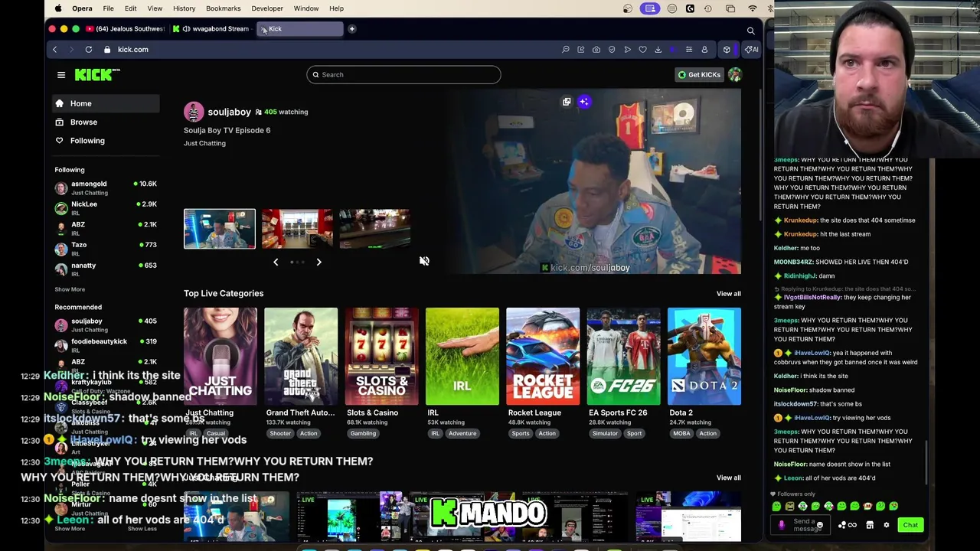
Task: Click Opera shield privacy icon
Action: [612, 50]
